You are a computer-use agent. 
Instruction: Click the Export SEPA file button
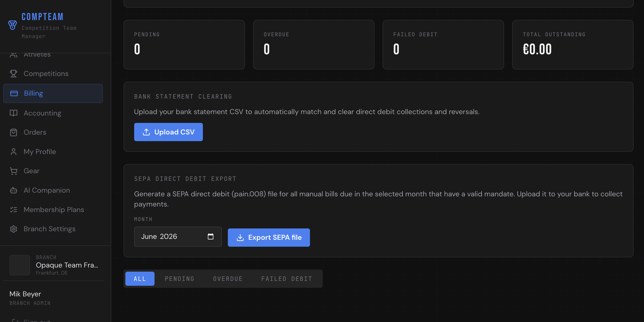click(x=269, y=238)
